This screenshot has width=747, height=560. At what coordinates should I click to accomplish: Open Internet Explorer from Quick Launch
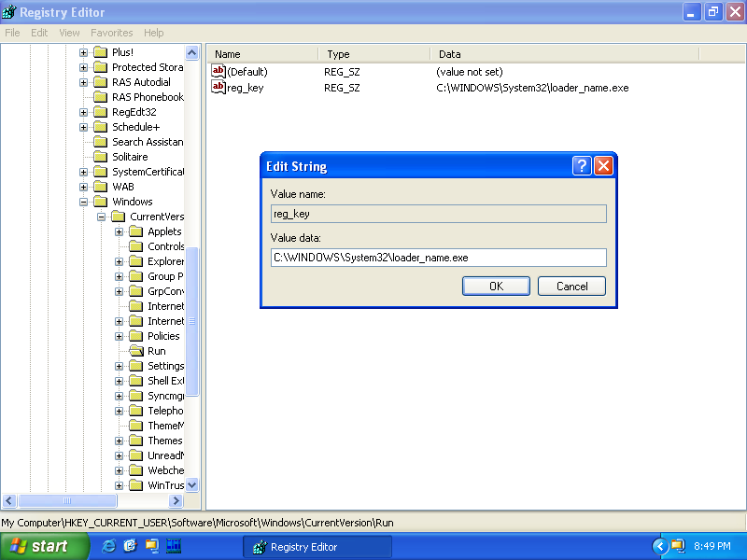(108, 546)
